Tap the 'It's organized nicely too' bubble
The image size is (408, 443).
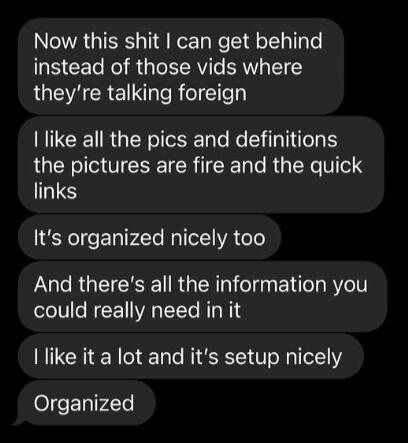tap(149, 238)
